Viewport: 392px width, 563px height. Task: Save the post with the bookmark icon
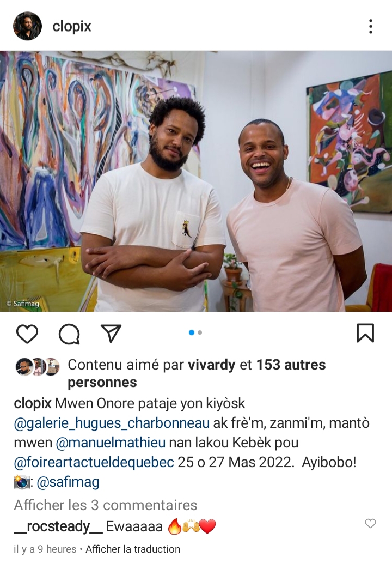pos(365,333)
